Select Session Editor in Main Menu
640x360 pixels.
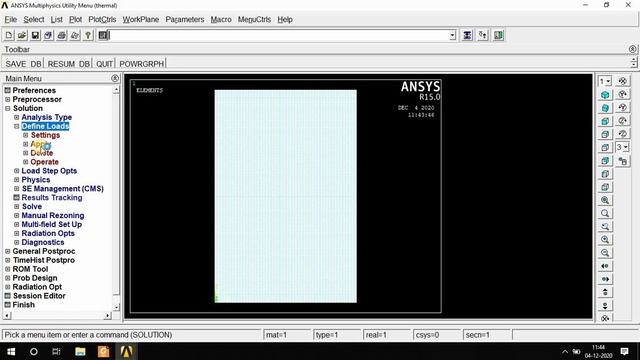(39, 296)
